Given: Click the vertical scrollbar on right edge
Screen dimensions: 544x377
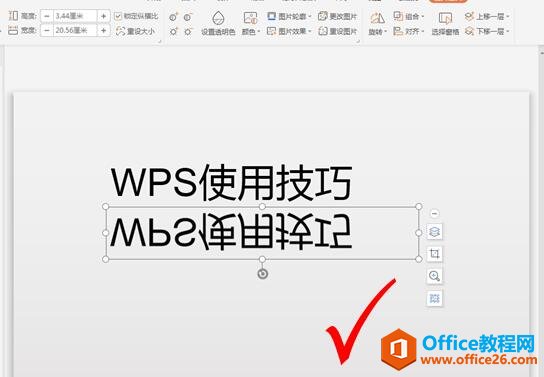Looking at the screenshot, I should point(542,212).
